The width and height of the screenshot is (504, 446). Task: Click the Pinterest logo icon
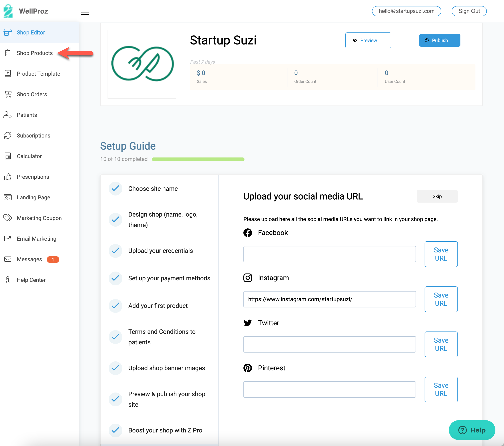pos(247,368)
